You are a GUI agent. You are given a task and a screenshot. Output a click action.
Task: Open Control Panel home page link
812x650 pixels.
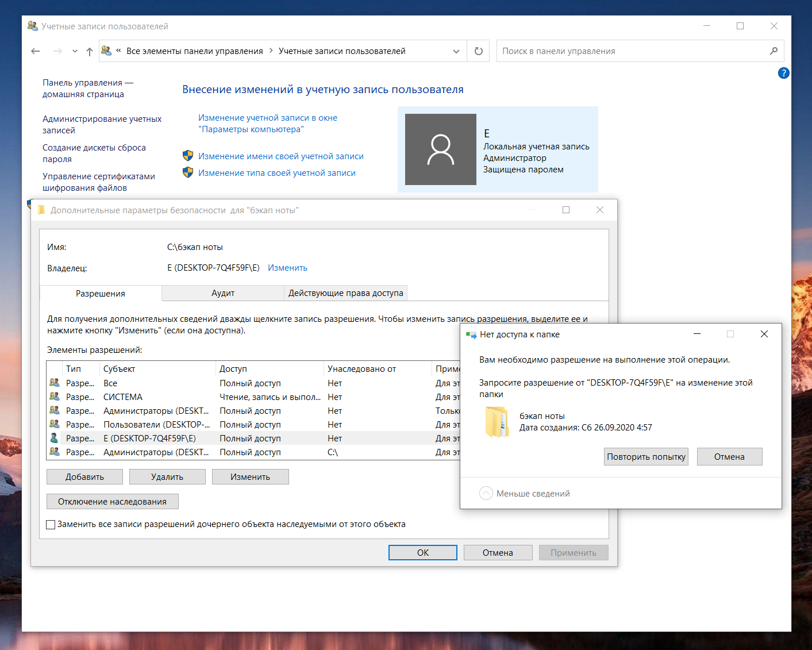(x=88, y=89)
